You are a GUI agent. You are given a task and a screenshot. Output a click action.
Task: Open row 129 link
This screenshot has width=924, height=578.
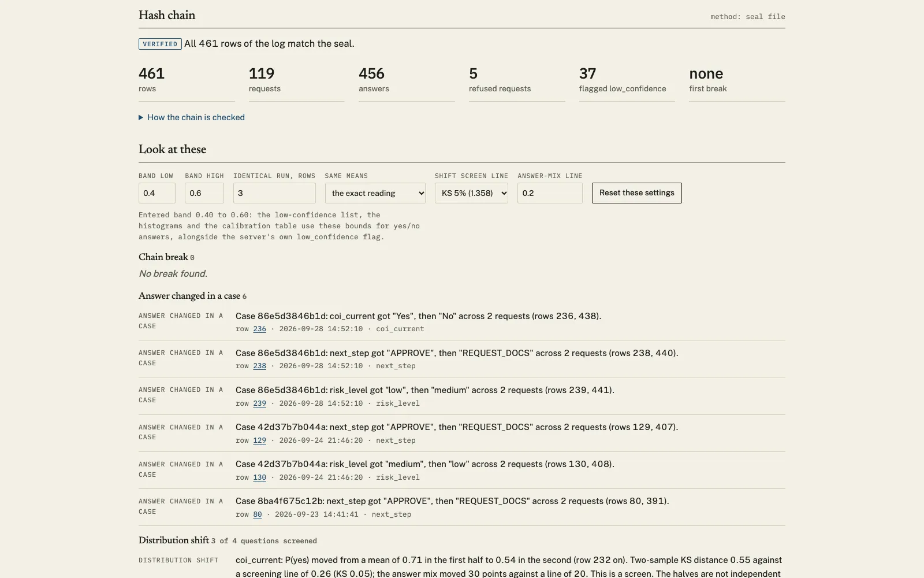[259, 440]
